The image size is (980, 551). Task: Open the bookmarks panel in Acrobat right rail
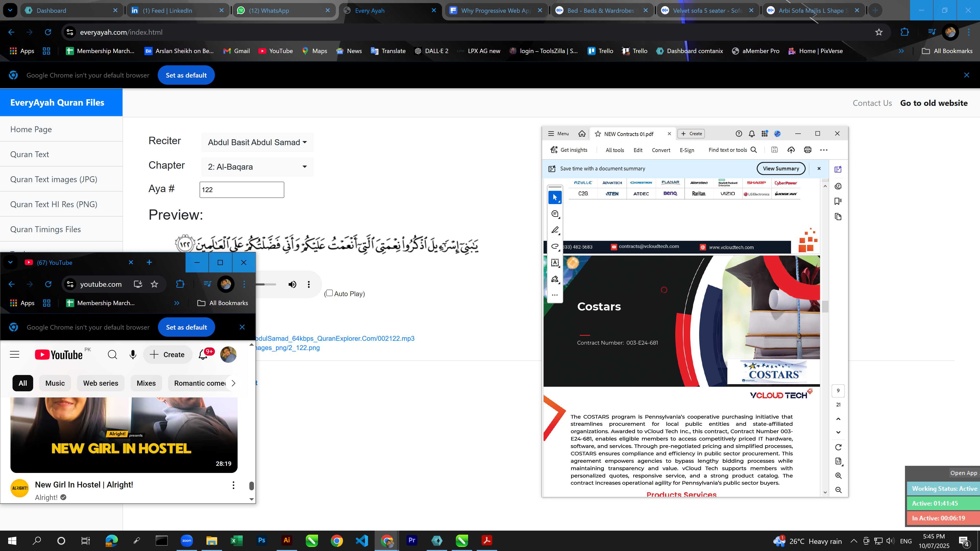point(838,201)
